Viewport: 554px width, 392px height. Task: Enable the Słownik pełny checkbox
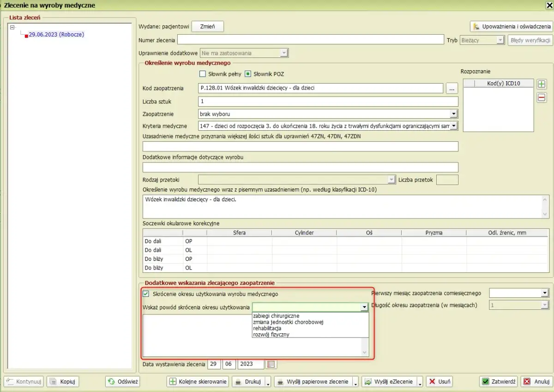202,74
